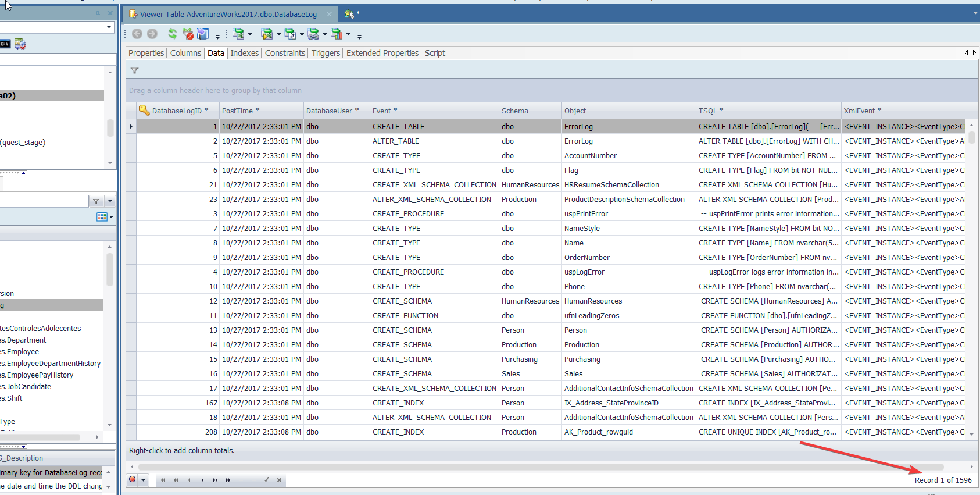Expand the left panel filter dropdown arrow

point(110,201)
